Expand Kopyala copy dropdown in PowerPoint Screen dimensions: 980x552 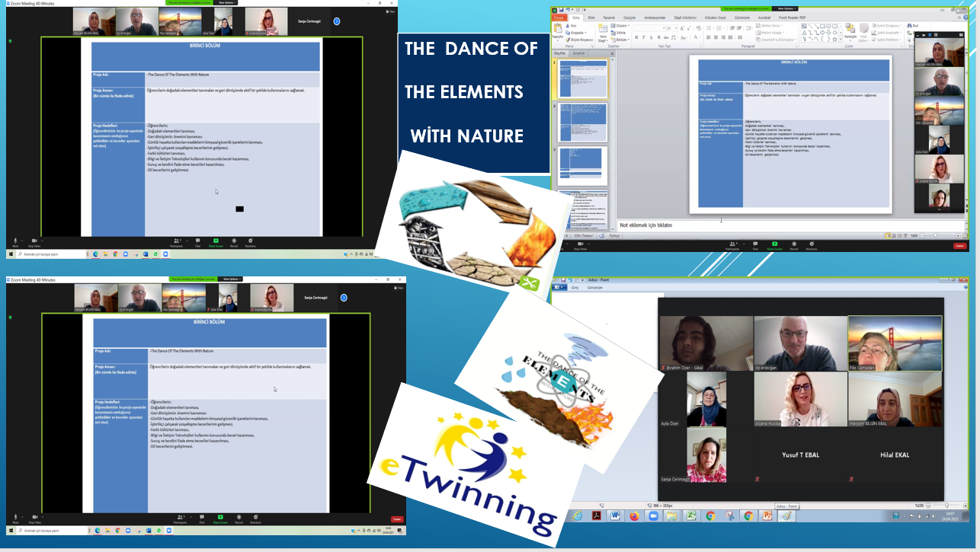[585, 33]
